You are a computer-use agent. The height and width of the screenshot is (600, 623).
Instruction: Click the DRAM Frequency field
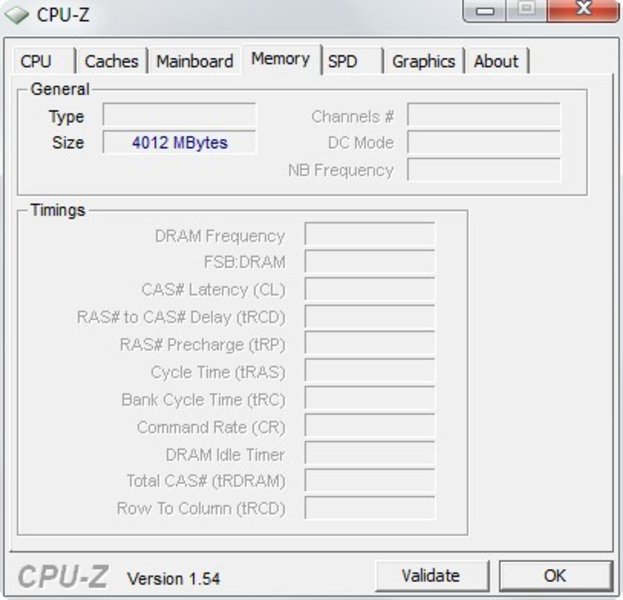pos(370,234)
